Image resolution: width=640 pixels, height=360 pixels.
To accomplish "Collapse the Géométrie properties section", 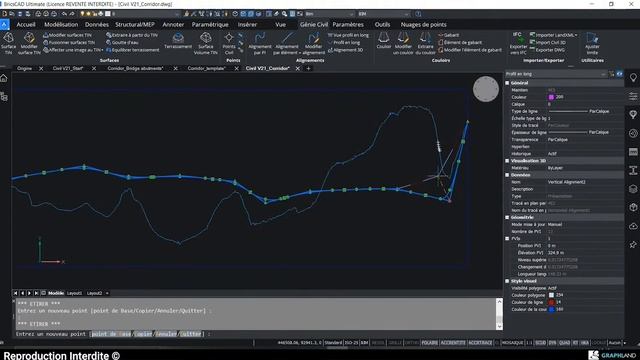I will pyautogui.click(x=507, y=218).
